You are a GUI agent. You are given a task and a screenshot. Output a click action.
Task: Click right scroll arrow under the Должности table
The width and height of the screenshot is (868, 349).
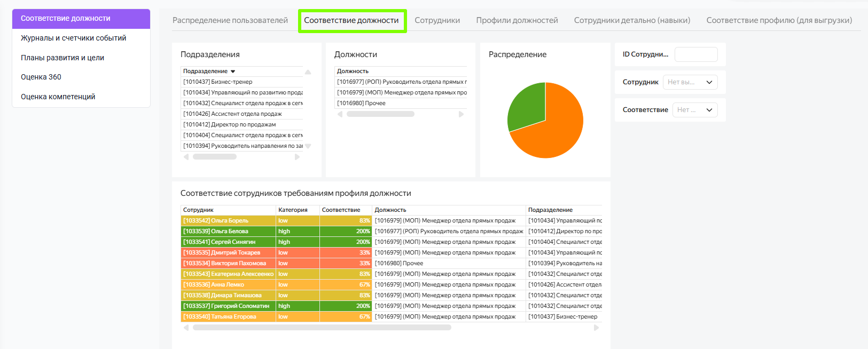(461, 114)
